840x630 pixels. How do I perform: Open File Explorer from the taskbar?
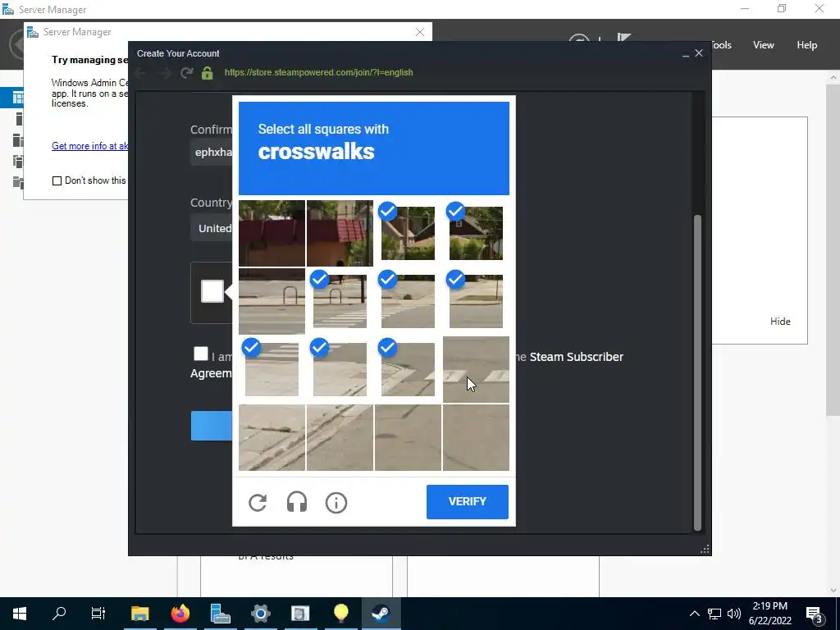[139, 614]
